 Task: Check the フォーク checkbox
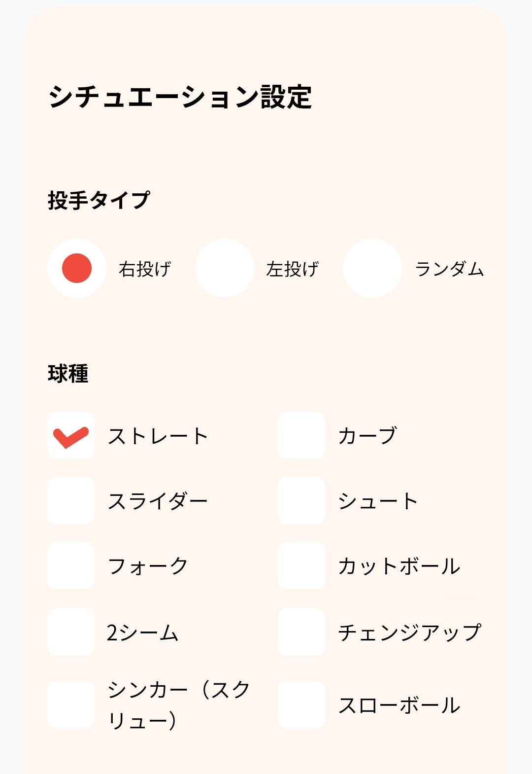(x=71, y=565)
